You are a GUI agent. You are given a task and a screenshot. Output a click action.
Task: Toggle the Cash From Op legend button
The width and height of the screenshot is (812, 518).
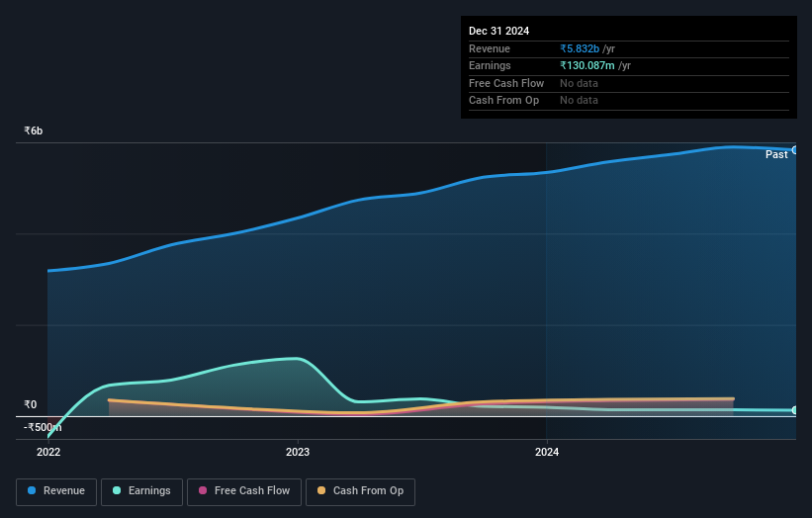(x=360, y=491)
